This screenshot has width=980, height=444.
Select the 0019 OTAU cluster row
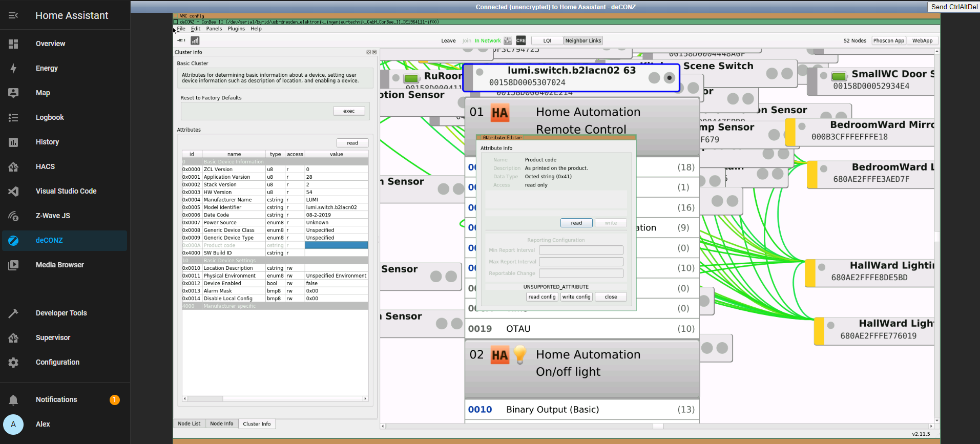click(x=581, y=329)
